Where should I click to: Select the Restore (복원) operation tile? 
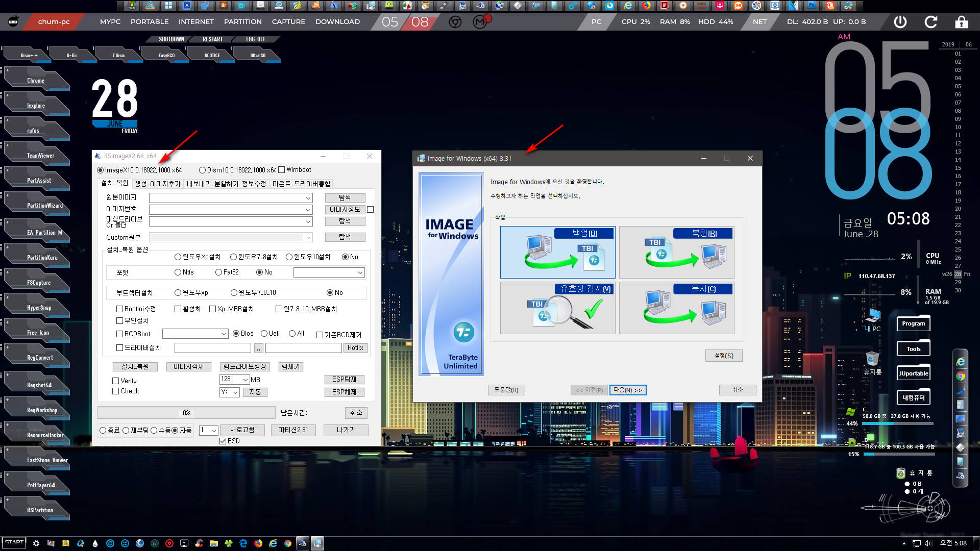pyautogui.click(x=676, y=252)
